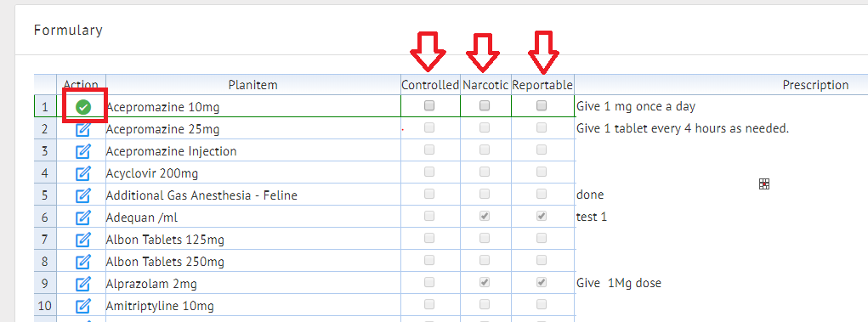Click the Reportable column header
This screenshot has width=868, height=322.
[542, 85]
